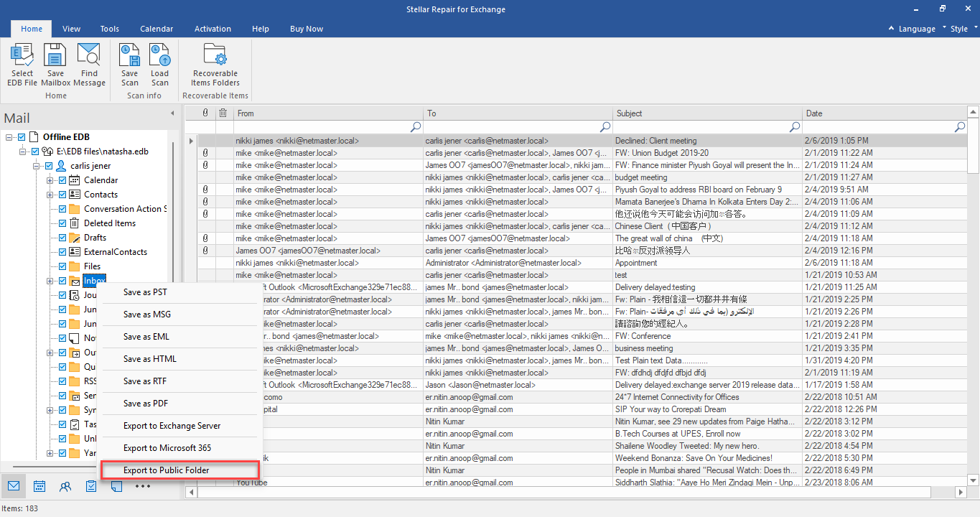The image size is (980, 517).
Task: Expand the Contacts folder node
Action: click(51, 195)
